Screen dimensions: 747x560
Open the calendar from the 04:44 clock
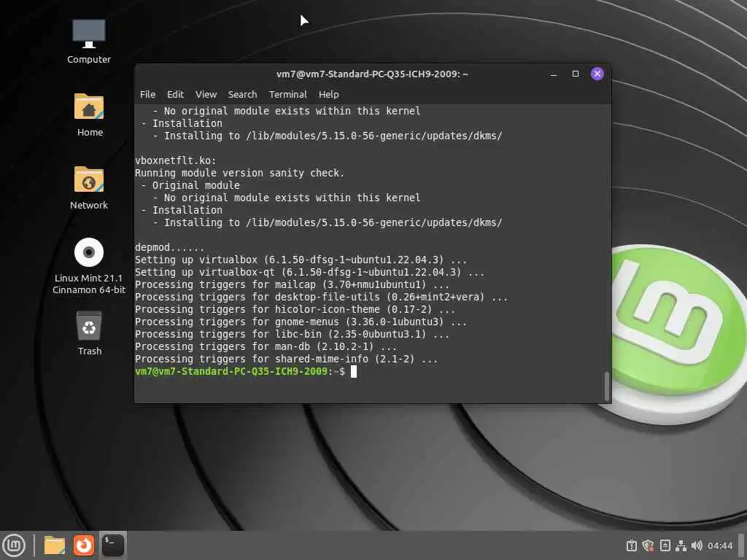click(x=720, y=545)
